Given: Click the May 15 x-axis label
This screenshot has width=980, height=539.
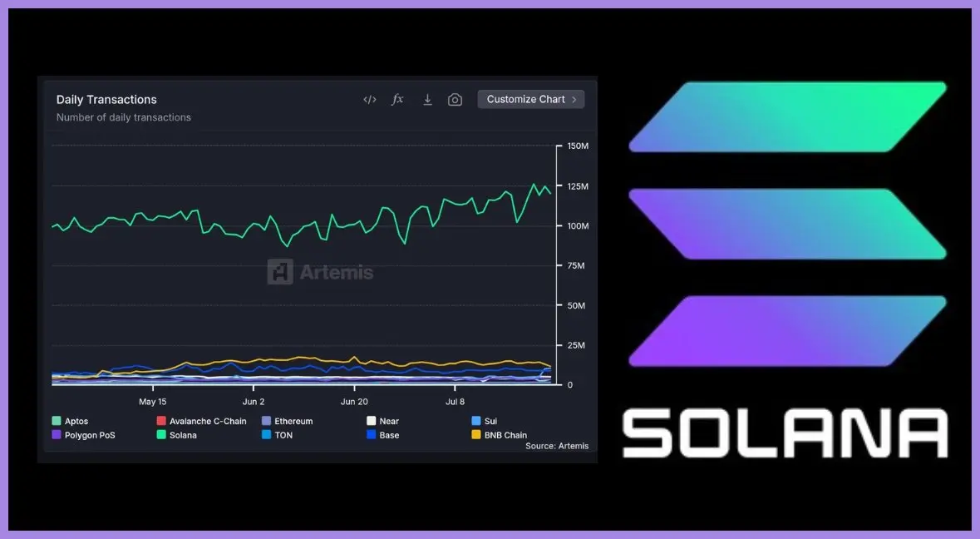Looking at the screenshot, I should [x=152, y=402].
